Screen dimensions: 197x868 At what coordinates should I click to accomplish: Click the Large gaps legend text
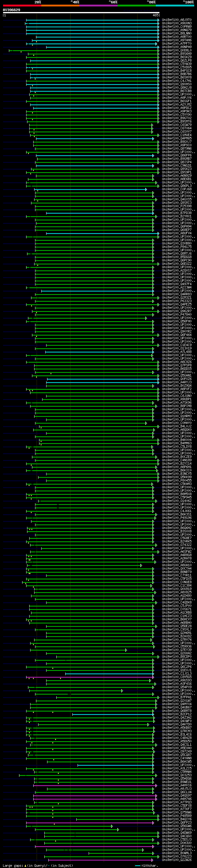click(38, 866)
